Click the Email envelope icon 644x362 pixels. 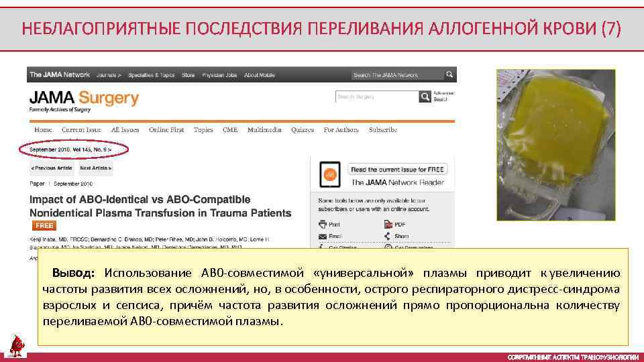tap(323, 237)
